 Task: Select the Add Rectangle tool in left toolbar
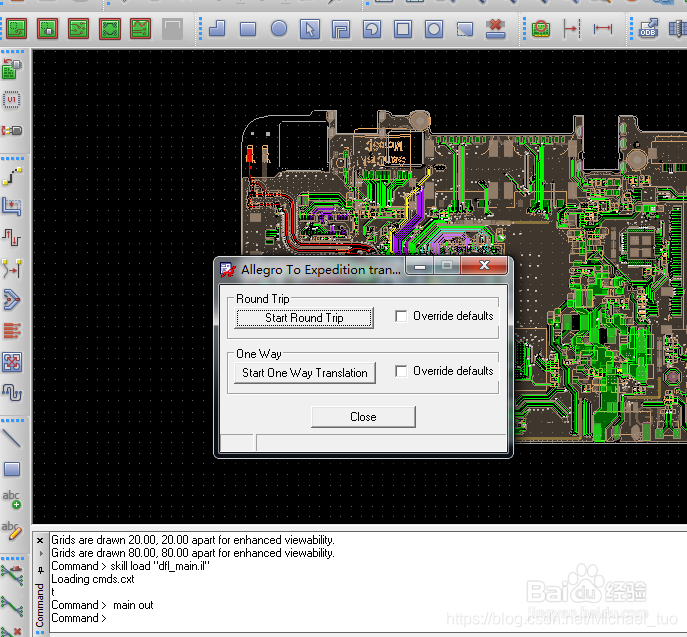click(x=12, y=469)
